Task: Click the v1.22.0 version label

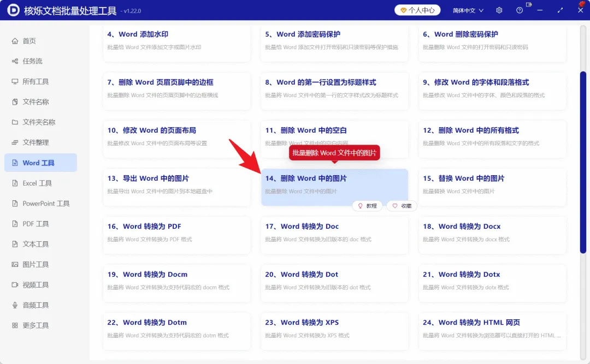Action: [x=132, y=11]
